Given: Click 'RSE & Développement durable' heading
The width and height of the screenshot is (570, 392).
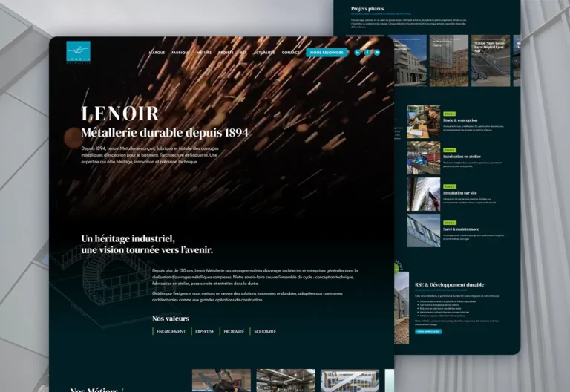Looking at the screenshot, I should tap(449, 285).
